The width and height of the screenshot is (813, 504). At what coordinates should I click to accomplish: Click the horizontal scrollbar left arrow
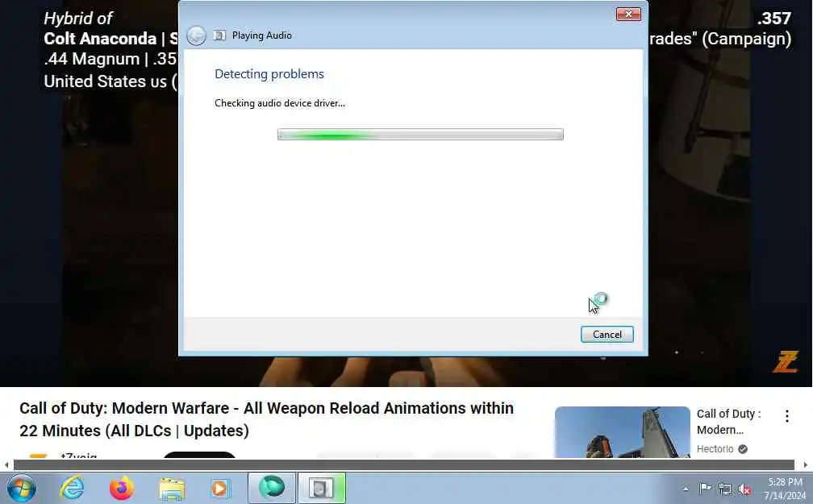(6, 464)
